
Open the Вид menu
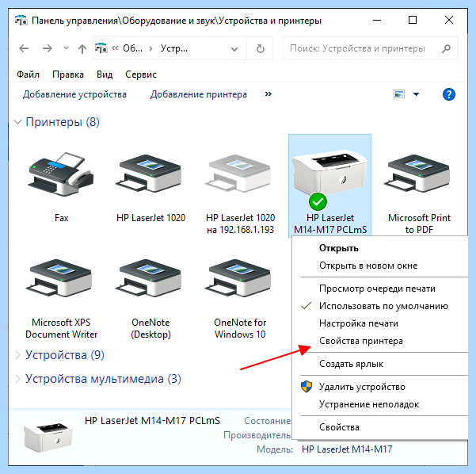[105, 75]
